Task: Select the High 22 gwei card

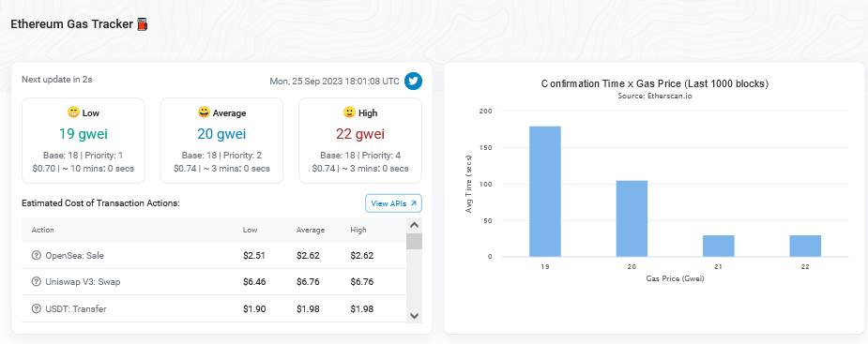Action: [359, 141]
